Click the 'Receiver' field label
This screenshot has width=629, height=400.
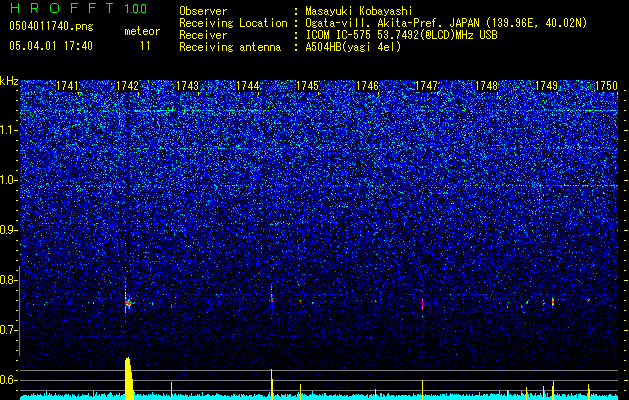coord(203,35)
